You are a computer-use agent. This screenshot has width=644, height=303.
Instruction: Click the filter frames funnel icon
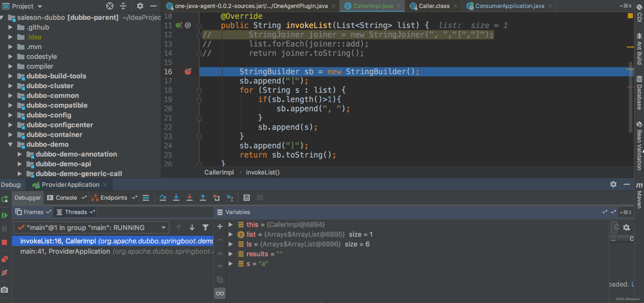pyautogui.click(x=205, y=227)
